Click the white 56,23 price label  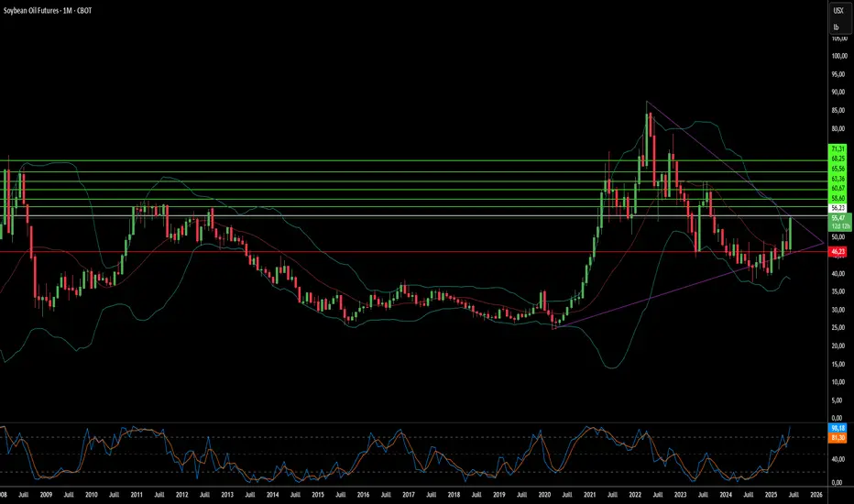click(838, 209)
